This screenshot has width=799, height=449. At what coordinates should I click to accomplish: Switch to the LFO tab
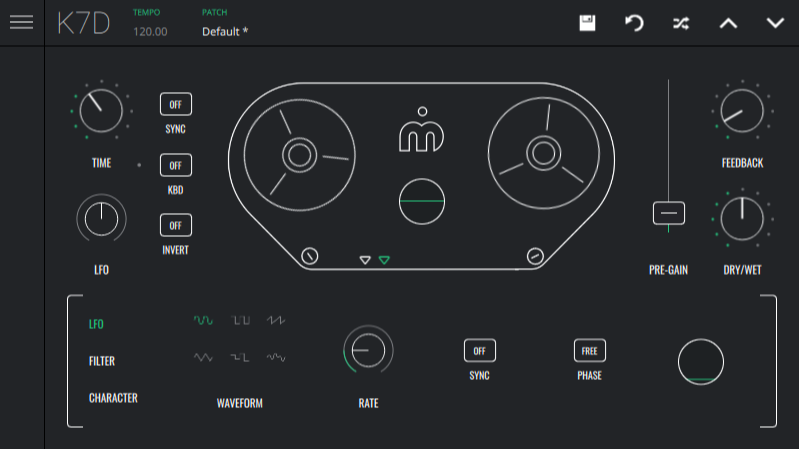click(x=96, y=324)
